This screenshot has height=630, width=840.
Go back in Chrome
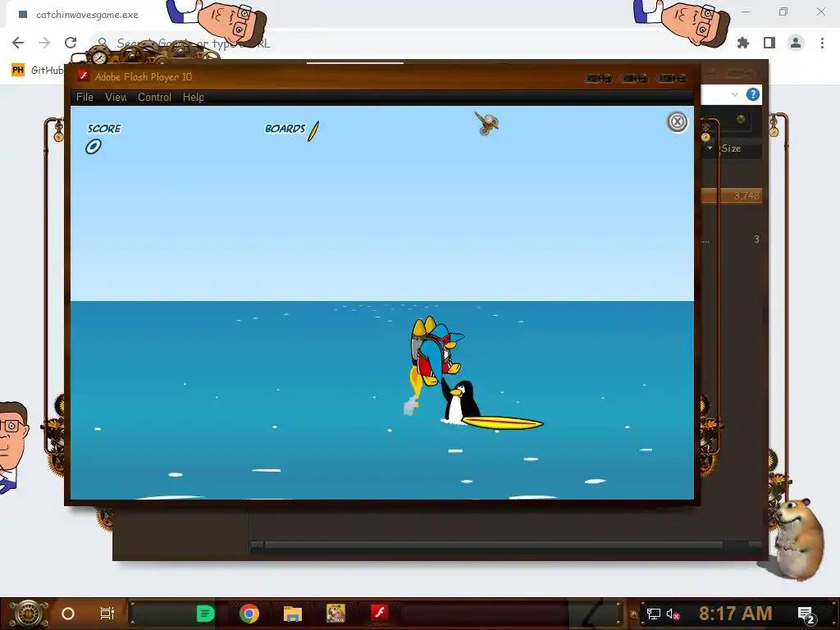pos(18,43)
